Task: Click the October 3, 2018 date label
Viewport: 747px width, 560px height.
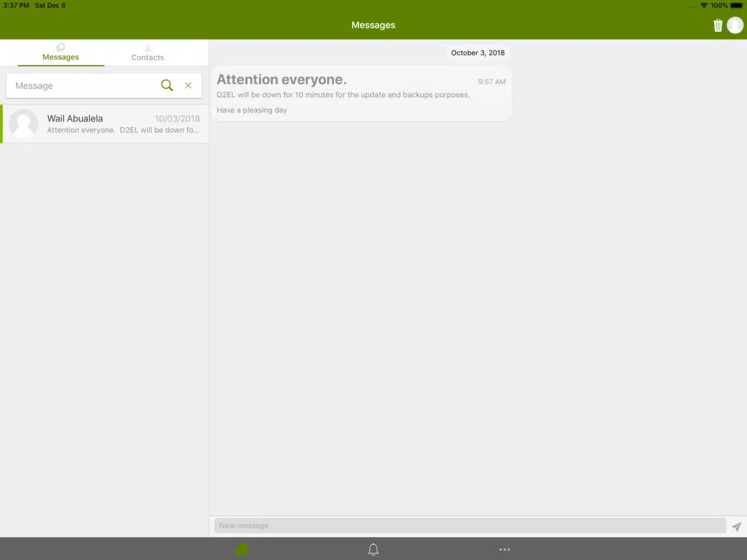Action: point(478,53)
